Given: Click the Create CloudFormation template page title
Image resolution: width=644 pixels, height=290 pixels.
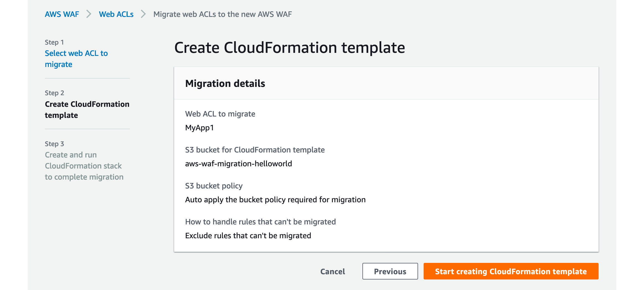Looking at the screenshot, I should click(x=290, y=47).
